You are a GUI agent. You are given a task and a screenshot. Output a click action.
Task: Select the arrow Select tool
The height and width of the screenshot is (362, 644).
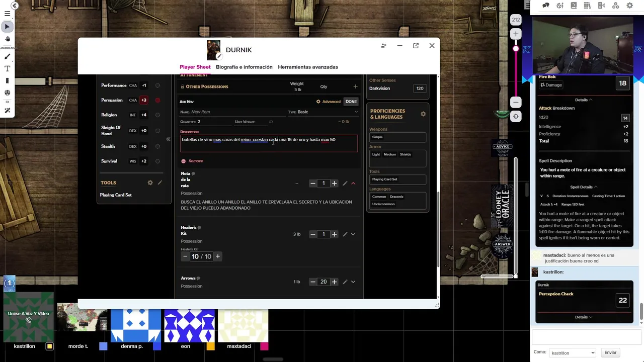[7, 26]
